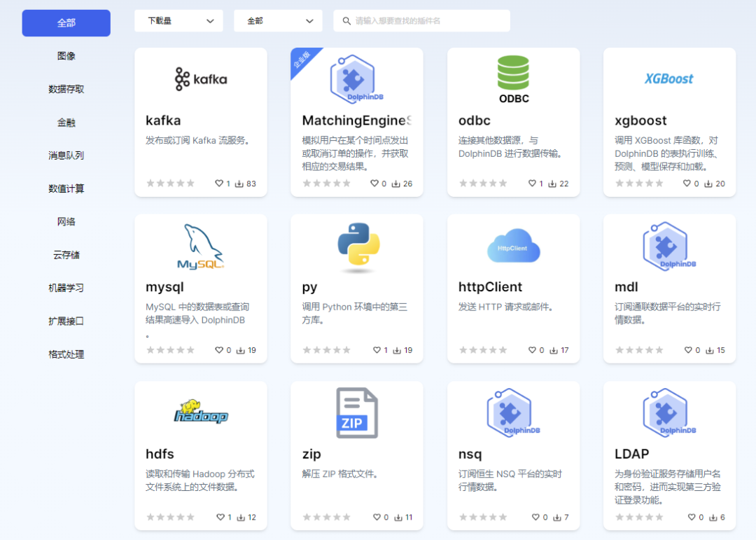Image resolution: width=756 pixels, height=540 pixels.
Task: Select the 机器学习 category in sidebar
Action: click(x=66, y=288)
